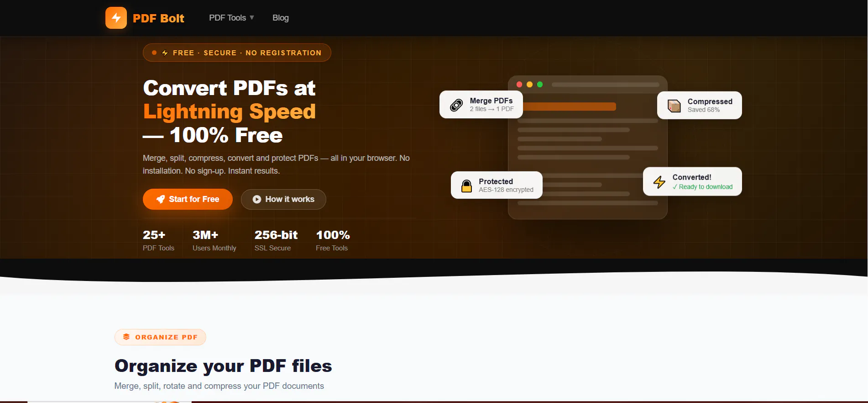Click the red dot in mock window

pos(519,85)
